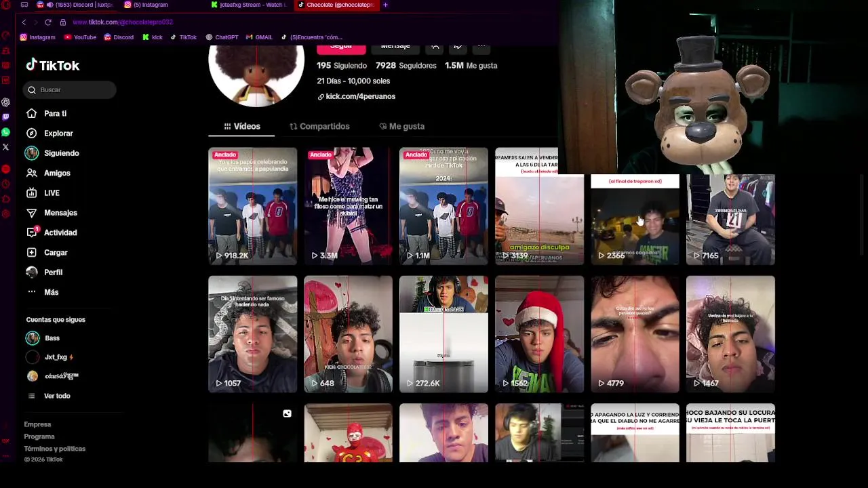Viewport: 868px width, 488px height.
Task: Open video with 648 views
Action: [x=349, y=334]
